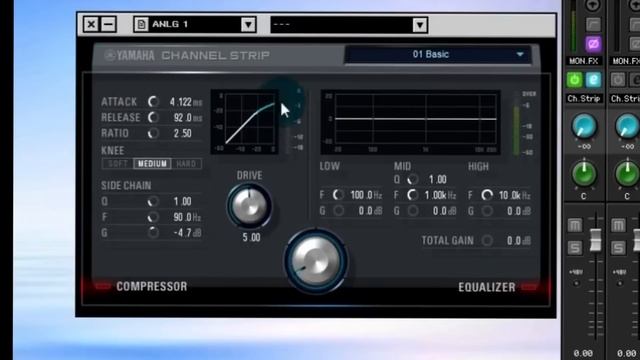Select MEDIUM knee
The height and width of the screenshot is (360, 640).
pos(152,164)
